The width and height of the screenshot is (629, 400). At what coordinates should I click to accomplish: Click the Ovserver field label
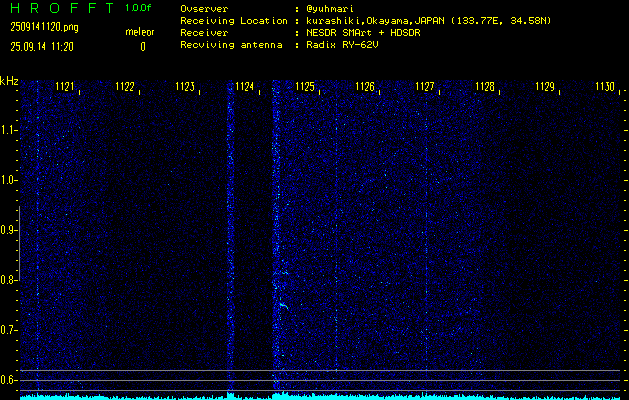204,9
